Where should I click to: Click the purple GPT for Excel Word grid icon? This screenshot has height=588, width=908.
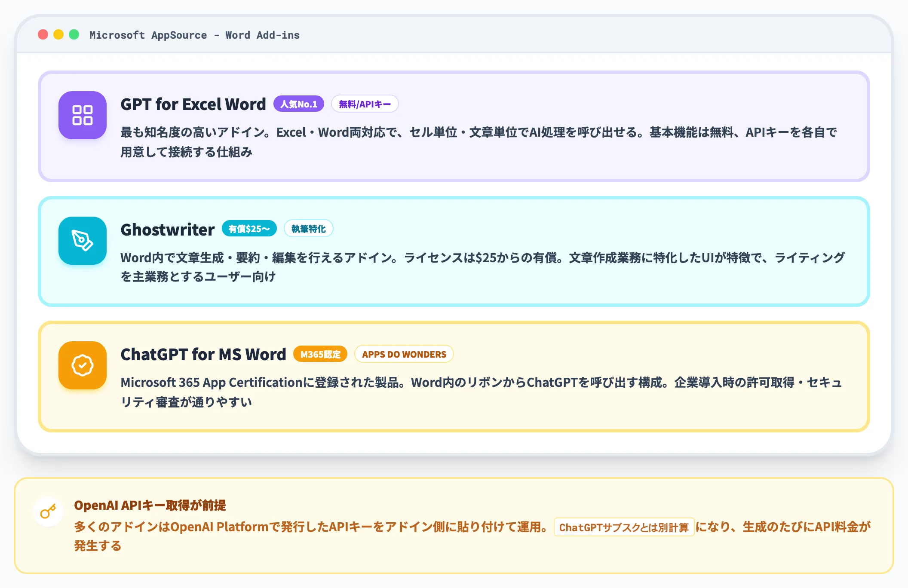click(83, 115)
